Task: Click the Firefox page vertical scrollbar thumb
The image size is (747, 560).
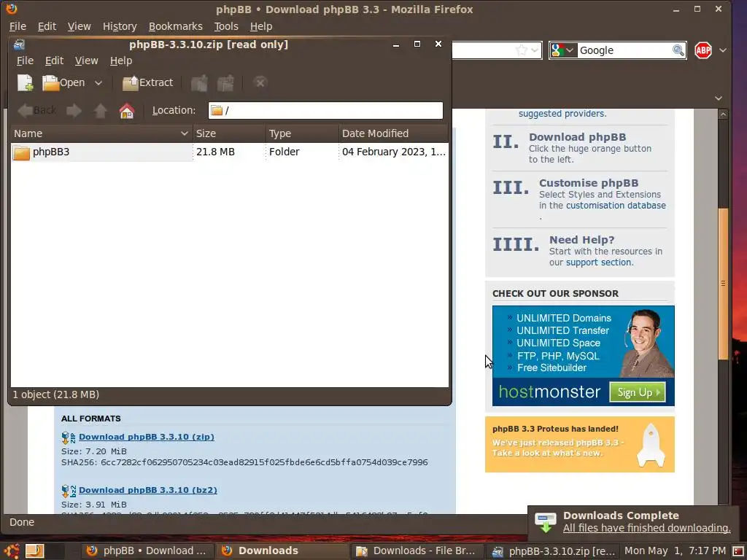Action: [x=723, y=284]
